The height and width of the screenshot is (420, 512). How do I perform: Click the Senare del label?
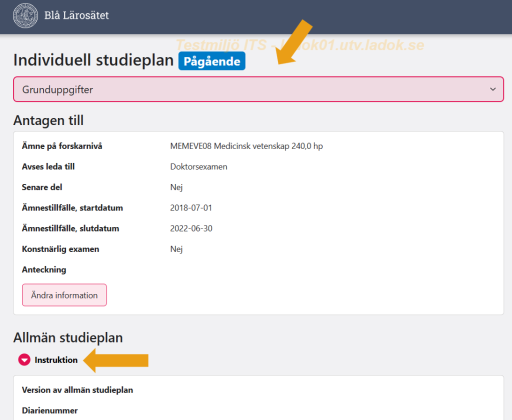pyautogui.click(x=42, y=187)
